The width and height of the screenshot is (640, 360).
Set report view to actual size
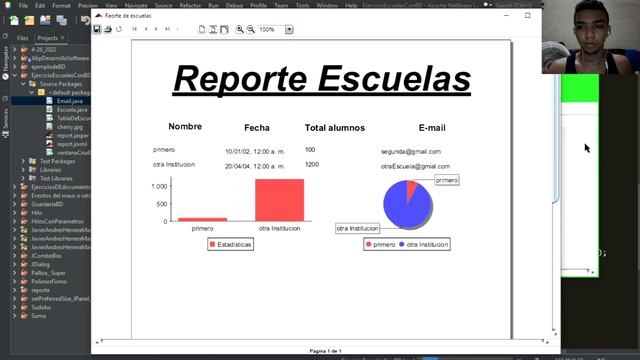coord(202,29)
